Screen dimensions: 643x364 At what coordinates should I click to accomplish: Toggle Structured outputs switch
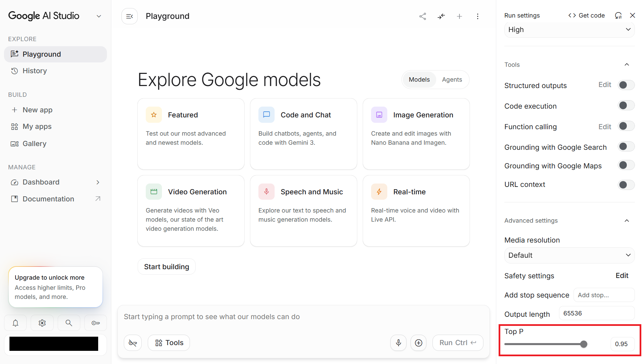pyautogui.click(x=626, y=85)
